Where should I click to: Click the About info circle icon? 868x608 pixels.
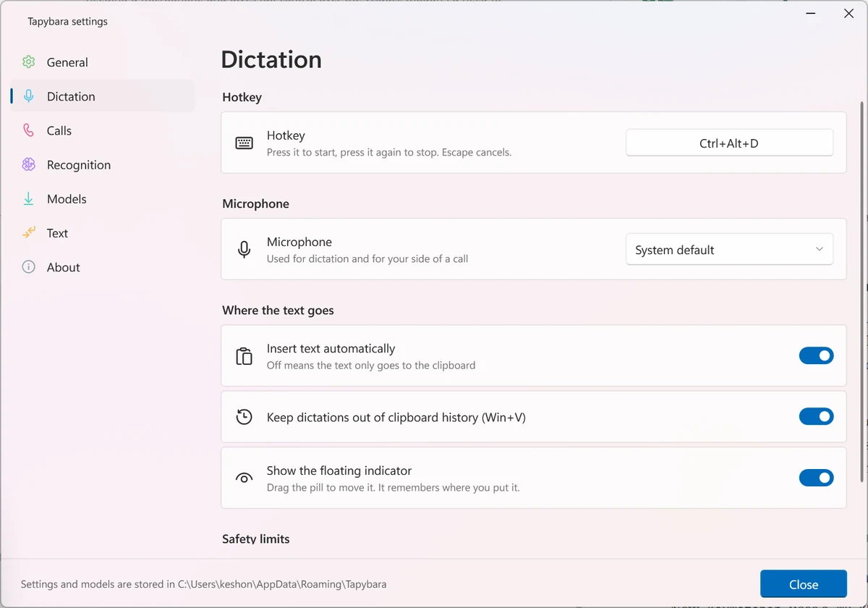point(28,266)
